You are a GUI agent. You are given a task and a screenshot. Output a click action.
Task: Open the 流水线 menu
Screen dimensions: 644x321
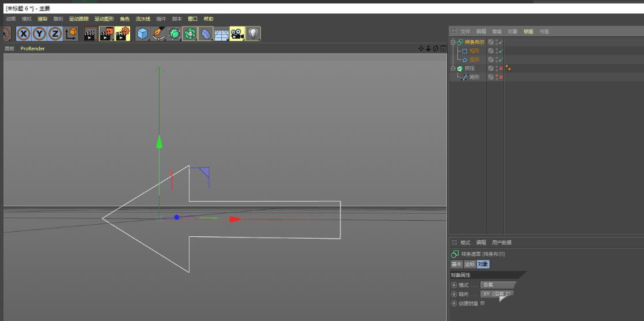[143, 19]
